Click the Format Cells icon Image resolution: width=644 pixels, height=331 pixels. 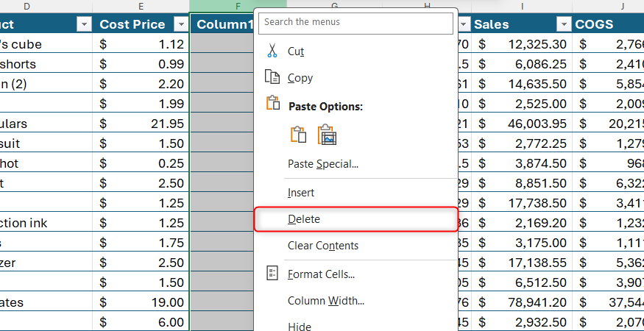[272, 273]
